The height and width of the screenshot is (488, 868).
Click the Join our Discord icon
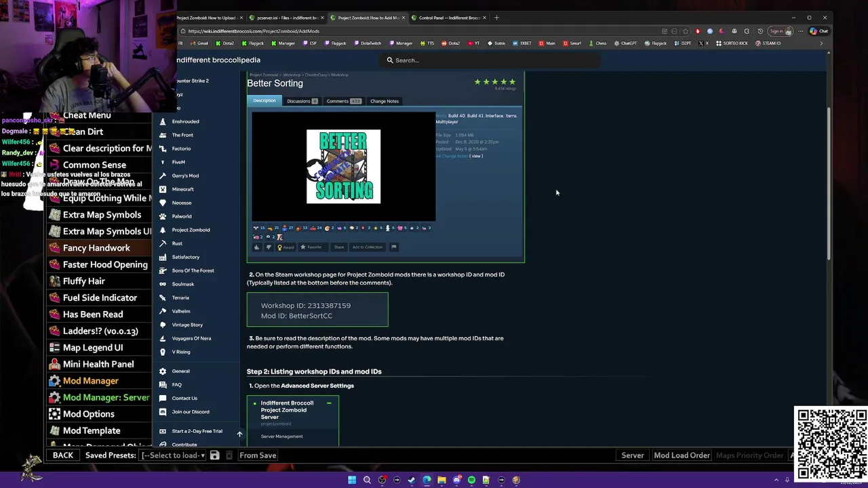[162, 411]
